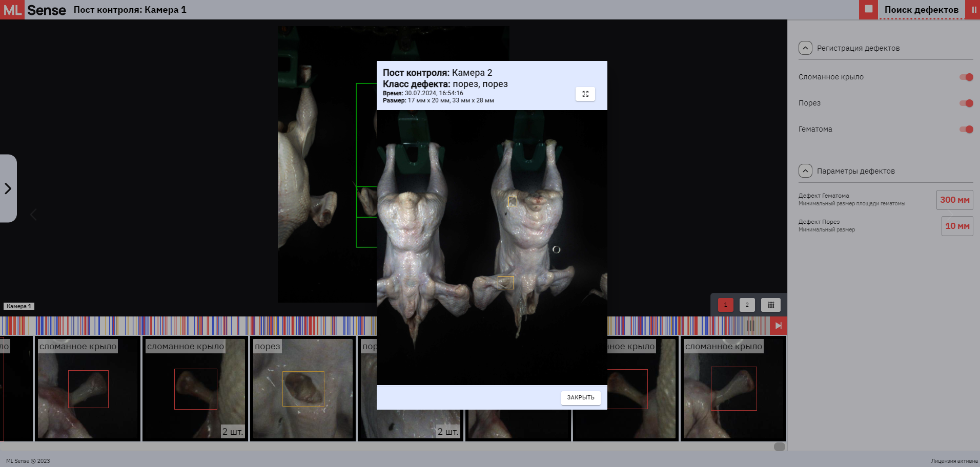This screenshot has width=980, height=467.
Task: Click the ML Sense logo
Action: click(x=34, y=10)
